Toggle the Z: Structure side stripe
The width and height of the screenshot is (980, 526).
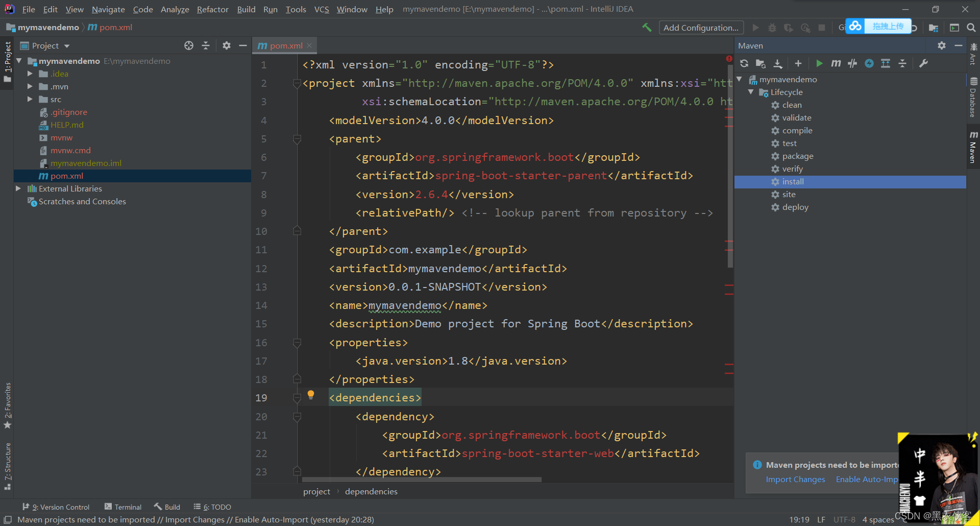[x=7, y=466]
